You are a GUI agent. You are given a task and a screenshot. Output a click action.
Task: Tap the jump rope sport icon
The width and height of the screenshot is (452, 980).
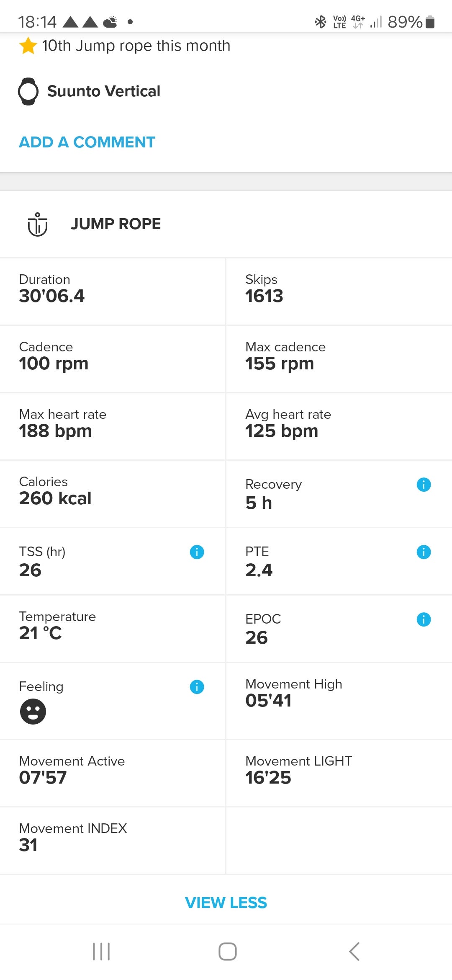point(38,224)
